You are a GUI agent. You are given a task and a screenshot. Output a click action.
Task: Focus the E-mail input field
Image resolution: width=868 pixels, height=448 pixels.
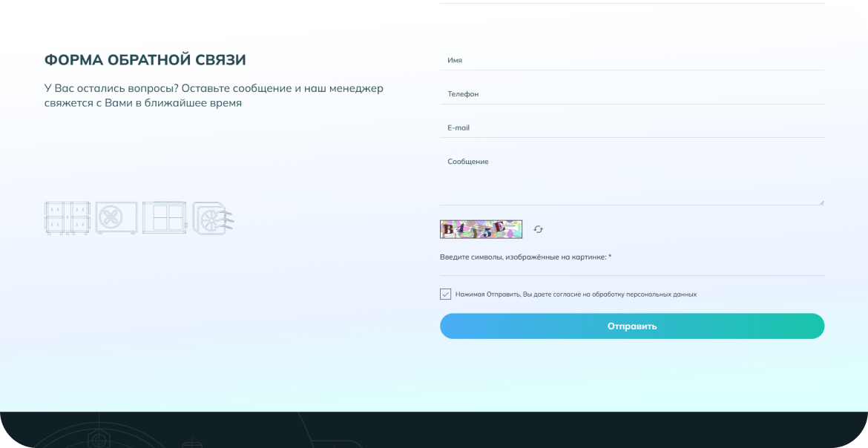pos(631,128)
